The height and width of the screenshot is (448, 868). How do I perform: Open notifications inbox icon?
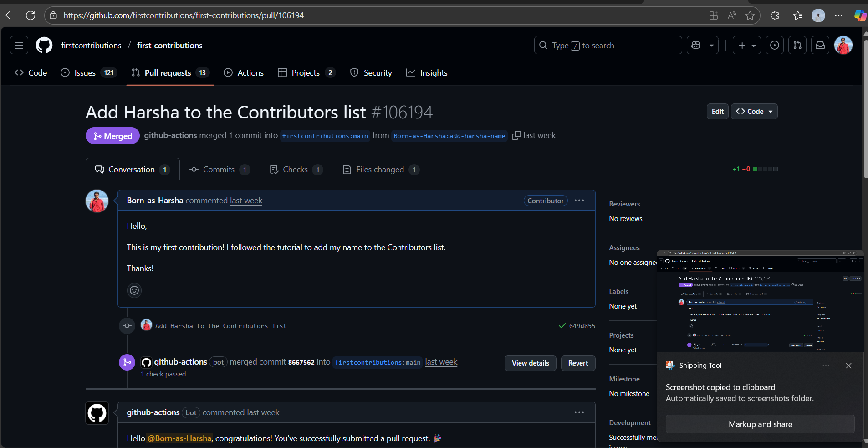pyautogui.click(x=820, y=46)
